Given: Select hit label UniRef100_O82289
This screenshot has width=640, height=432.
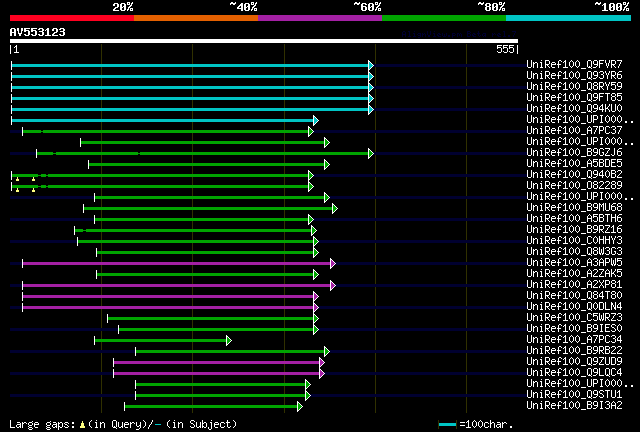Looking at the screenshot, I should pyautogui.click(x=574, y=185).
